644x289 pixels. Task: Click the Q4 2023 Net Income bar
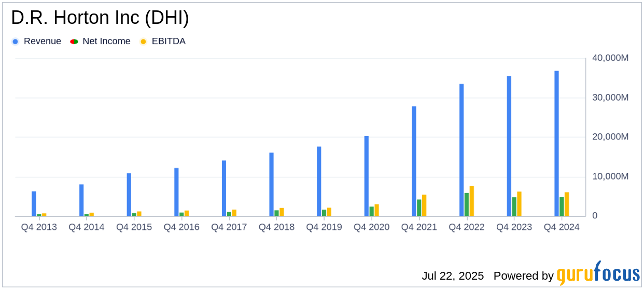coord(514,207)
